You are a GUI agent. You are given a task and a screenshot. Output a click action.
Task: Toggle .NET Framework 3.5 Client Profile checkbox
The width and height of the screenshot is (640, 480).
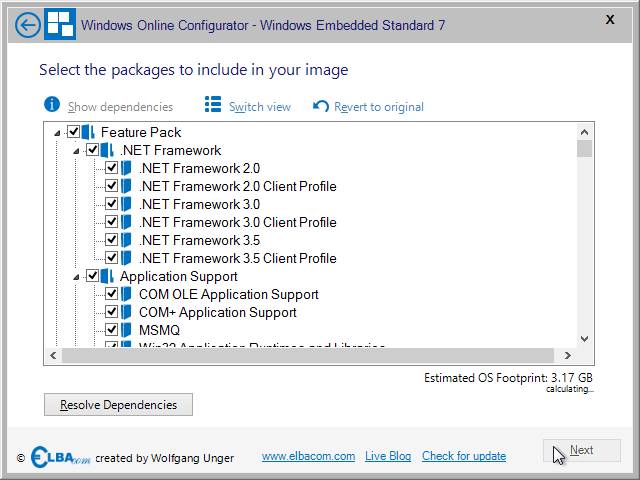pos(111,257)
